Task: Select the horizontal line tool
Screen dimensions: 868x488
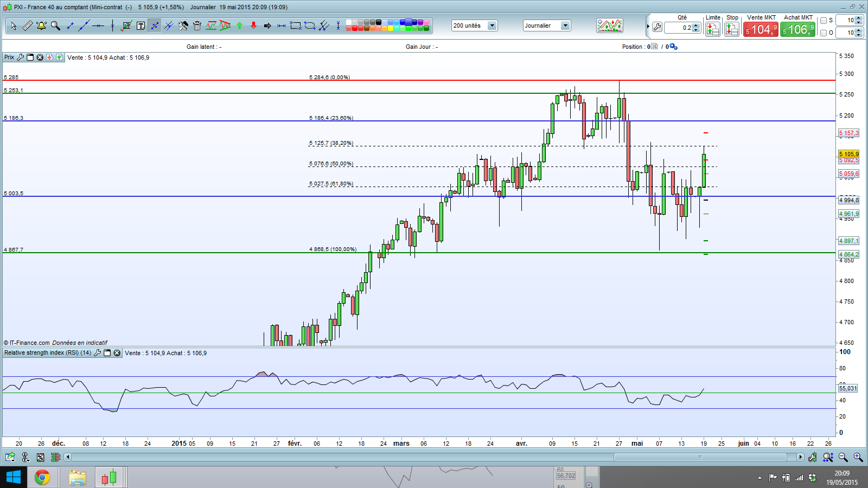Action: 98,25
